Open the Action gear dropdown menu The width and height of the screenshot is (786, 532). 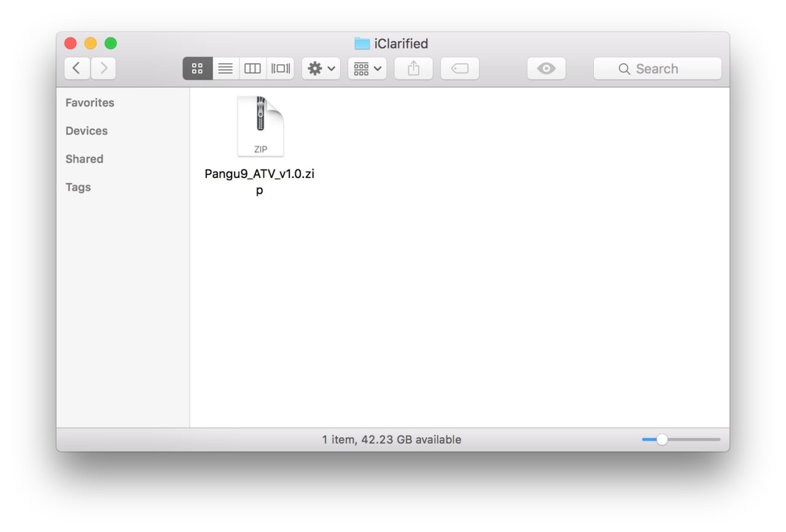point(321,69)
